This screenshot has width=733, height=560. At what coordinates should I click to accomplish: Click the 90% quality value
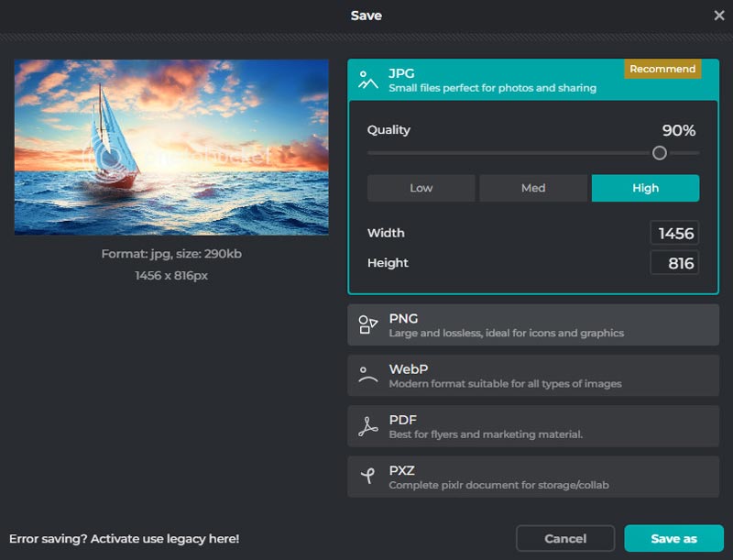click(x=679, y=130)
